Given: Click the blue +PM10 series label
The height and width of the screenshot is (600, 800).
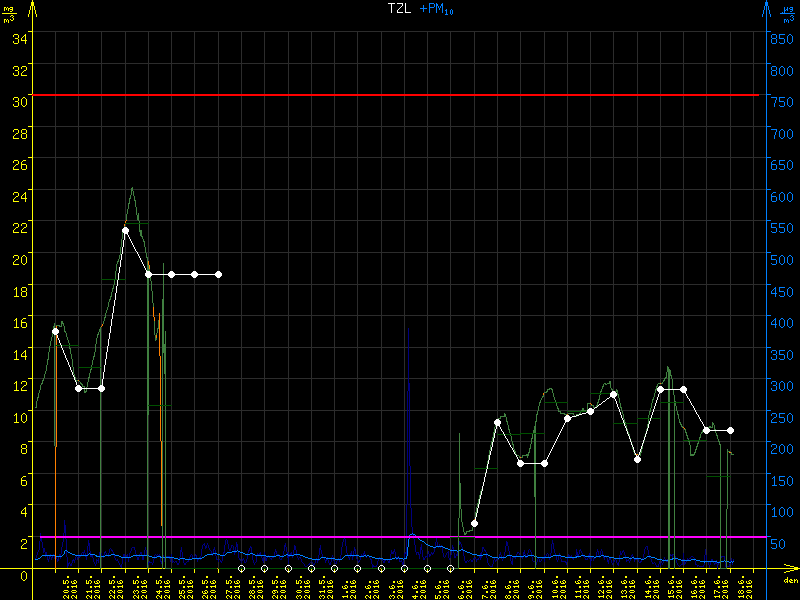Looking at the screenshot, I should click(438, 9).
